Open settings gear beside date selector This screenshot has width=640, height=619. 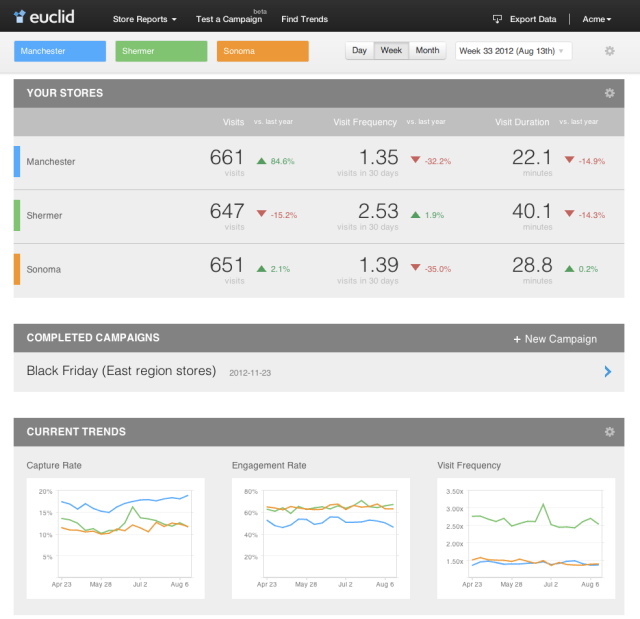[610, 51]
